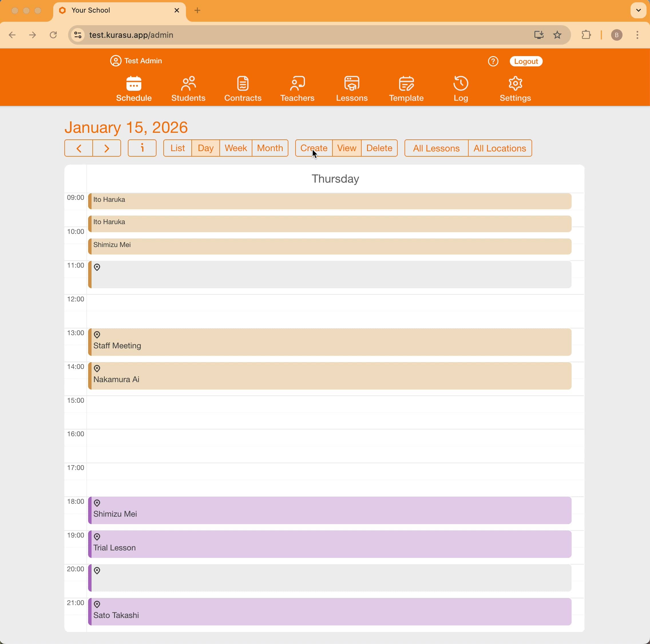Screen dimensions: 650x644
Task: Click the Logout button
Action: [526, 61]
